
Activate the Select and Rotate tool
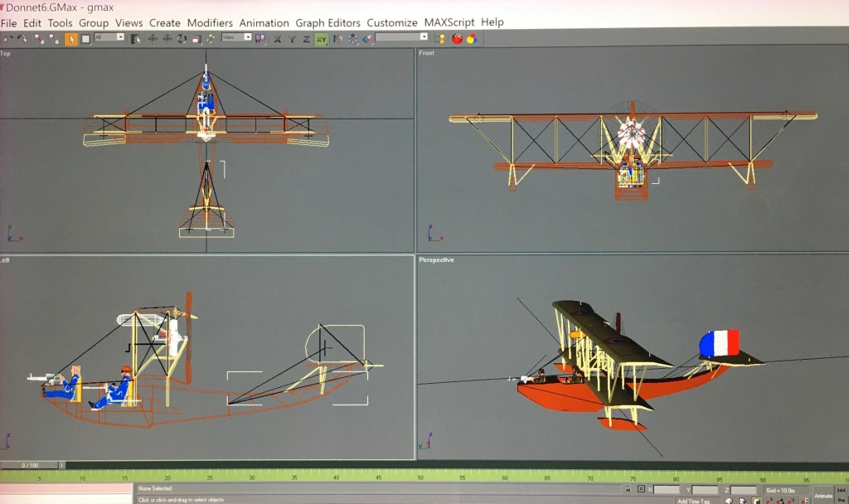181,38
